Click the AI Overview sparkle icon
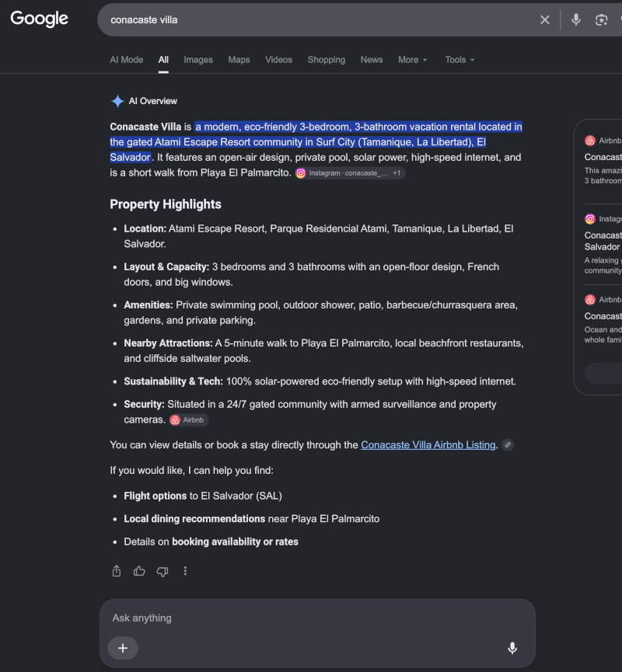The width and height of the screenshot is (622, 672). click(x=117, y=101)
